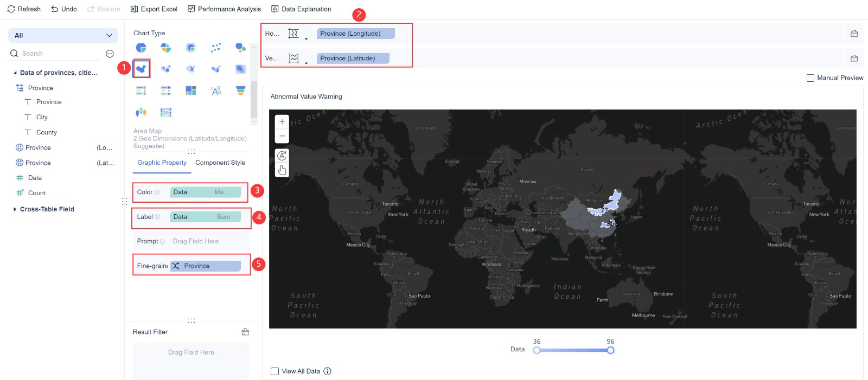Select the candlestick chart type icon
This screenshot has height=380, width=868.
141,112
